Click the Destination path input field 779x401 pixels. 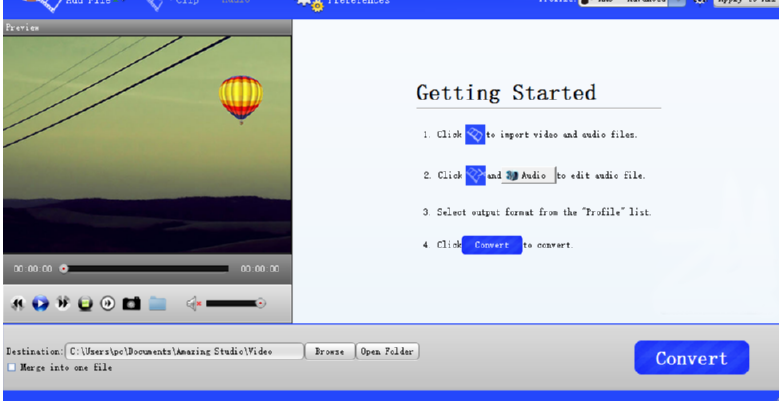tap(184, 351)
